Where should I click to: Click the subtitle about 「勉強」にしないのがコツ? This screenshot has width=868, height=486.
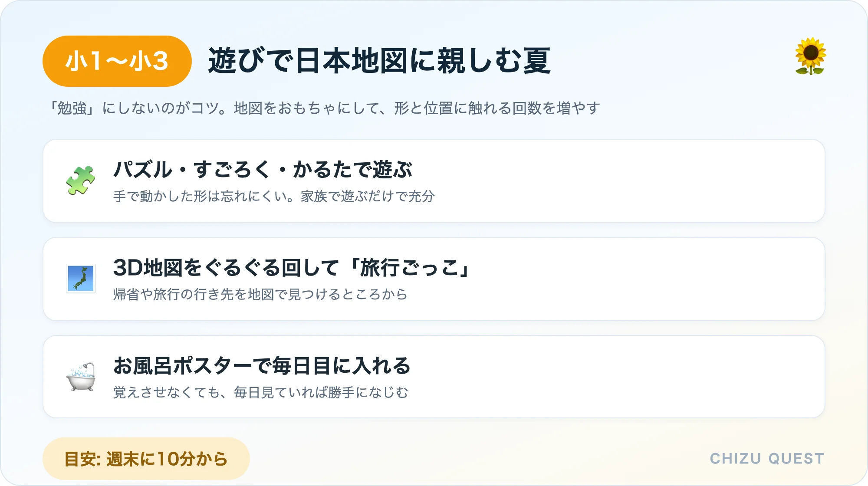click(x=325, y=108)
